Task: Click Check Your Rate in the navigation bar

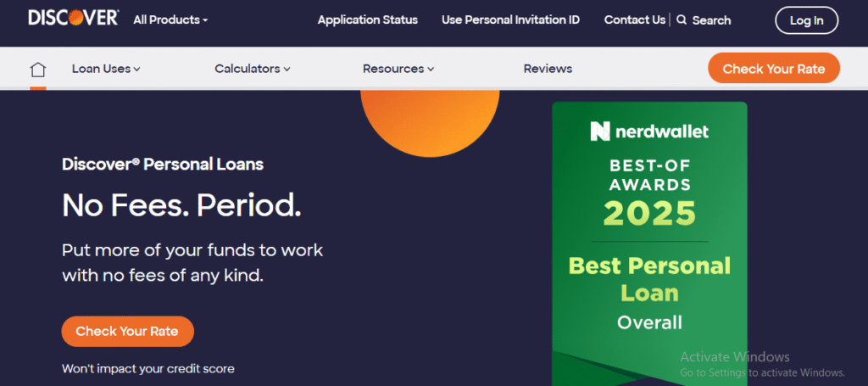Action: pyautogui.click(x=773, y=69)
